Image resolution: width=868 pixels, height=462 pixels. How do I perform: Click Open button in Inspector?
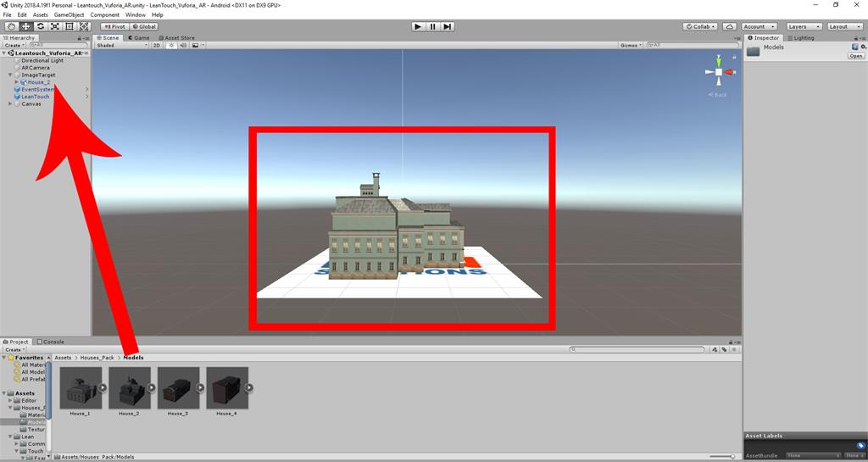(x=856, y=56)
